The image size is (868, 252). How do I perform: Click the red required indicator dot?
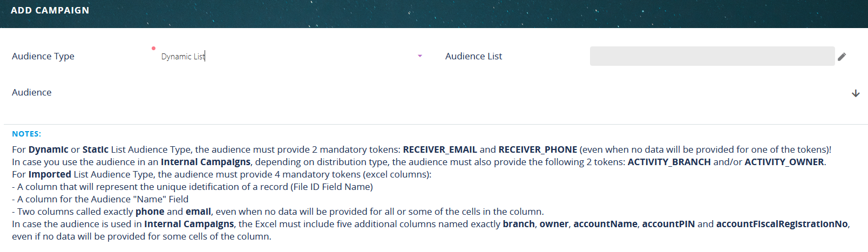click(x=154, y=49)
